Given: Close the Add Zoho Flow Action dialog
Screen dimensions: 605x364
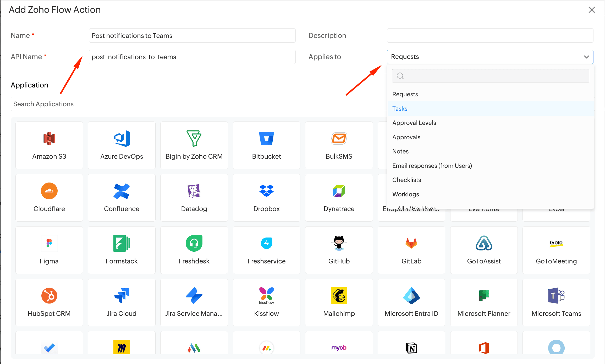Looking at the screenshot, I should [592, 10].
